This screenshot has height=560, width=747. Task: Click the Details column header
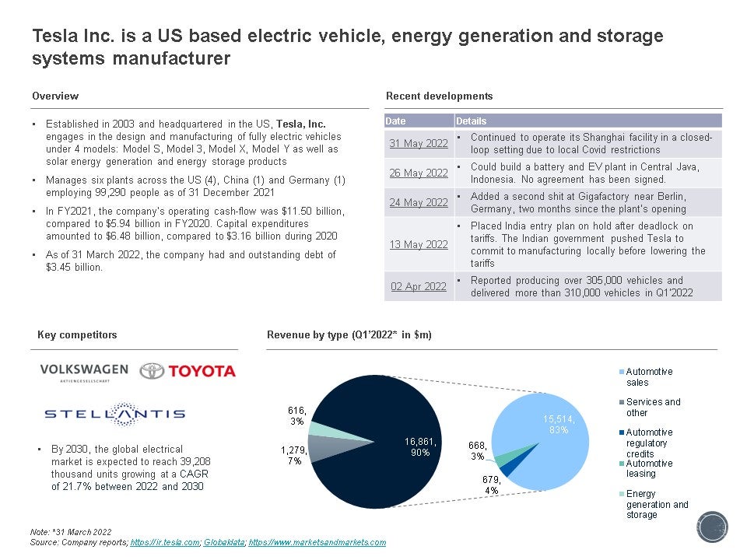tap(588, 121)
